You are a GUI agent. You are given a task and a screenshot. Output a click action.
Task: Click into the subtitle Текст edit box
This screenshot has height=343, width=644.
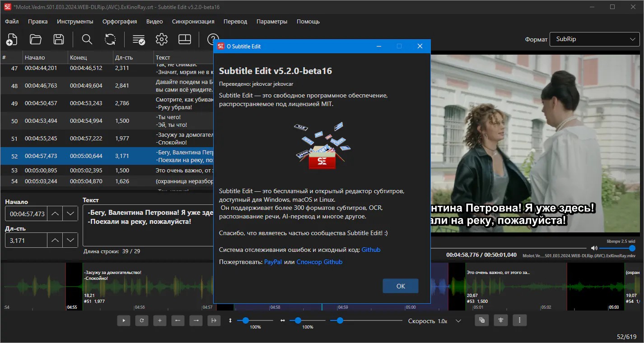(148, 225)
